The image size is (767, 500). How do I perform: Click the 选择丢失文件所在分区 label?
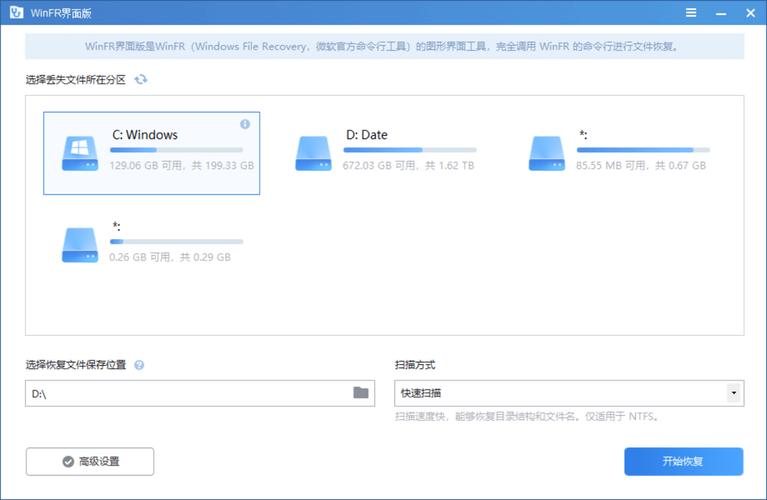[x=76, y=79]
